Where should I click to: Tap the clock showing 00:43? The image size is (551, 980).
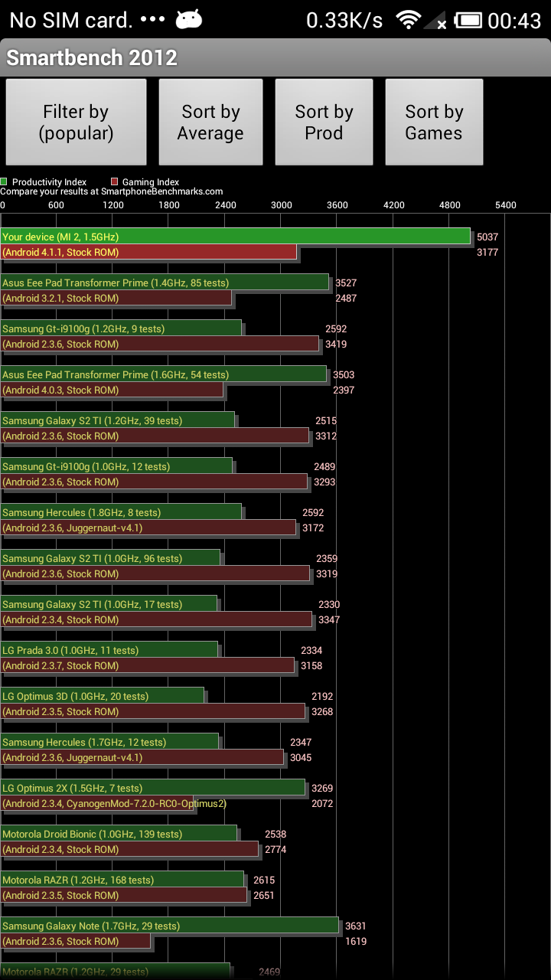(x=514, y=21)
